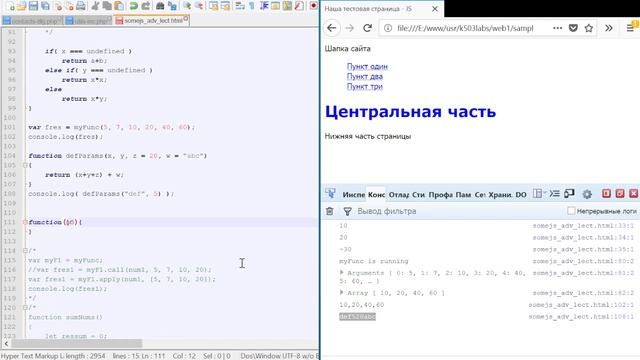Click the Cut scissors icon
Viewport: 640px width, 360px height.
(x=95, y=6)
